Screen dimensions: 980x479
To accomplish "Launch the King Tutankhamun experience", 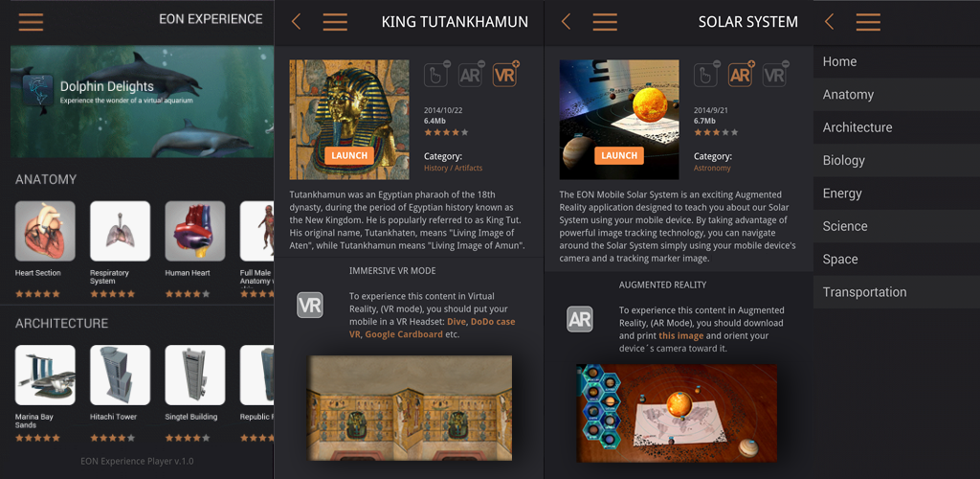I will coord(349,156).
